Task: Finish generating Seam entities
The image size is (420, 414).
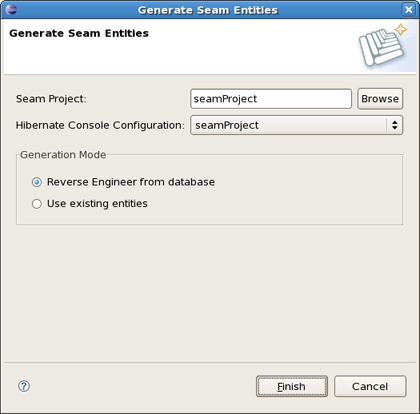Action: (292, 386)
